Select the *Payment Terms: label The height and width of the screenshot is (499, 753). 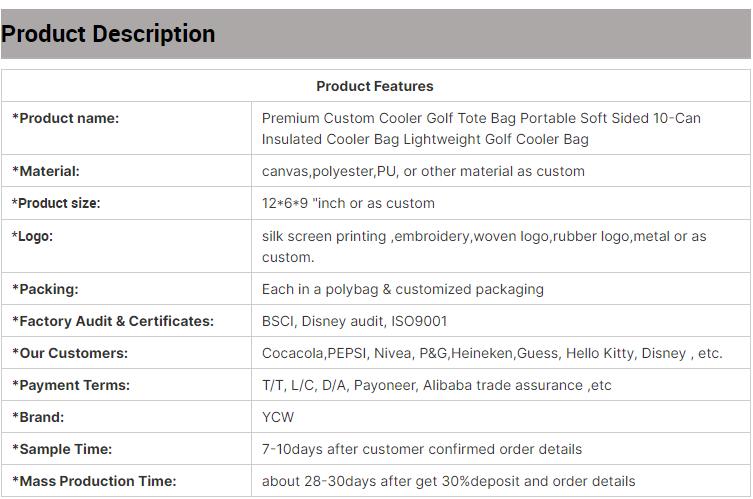pos(71,385)
